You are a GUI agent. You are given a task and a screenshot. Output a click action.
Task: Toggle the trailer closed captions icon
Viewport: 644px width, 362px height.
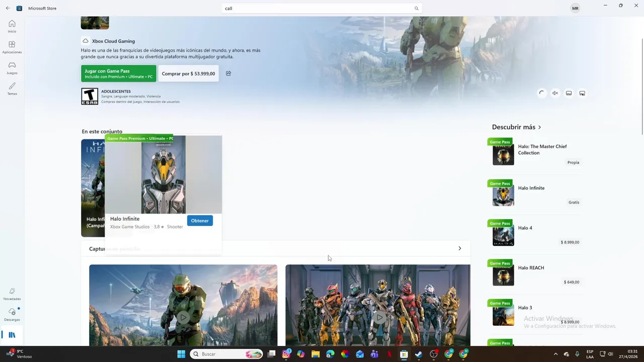[569, 93]
